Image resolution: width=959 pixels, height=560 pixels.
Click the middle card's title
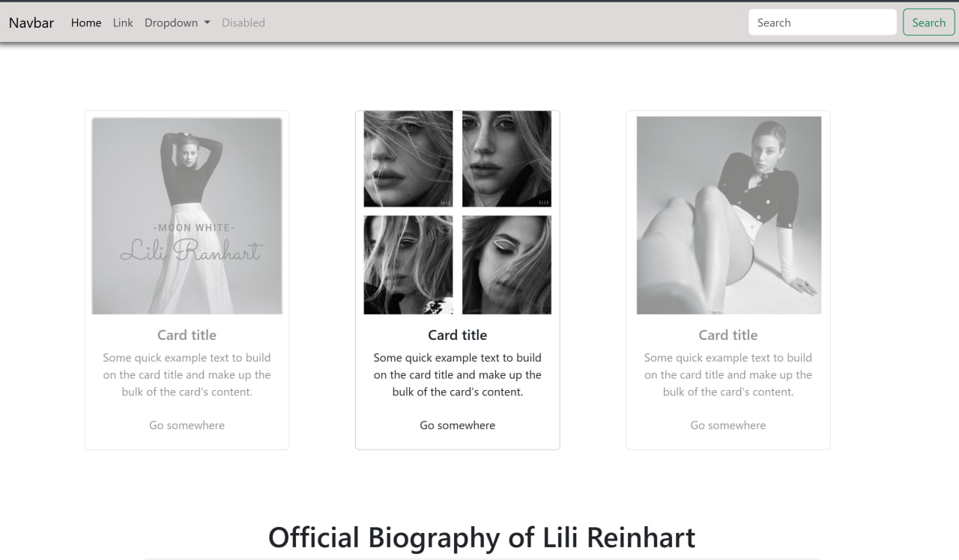457,335
